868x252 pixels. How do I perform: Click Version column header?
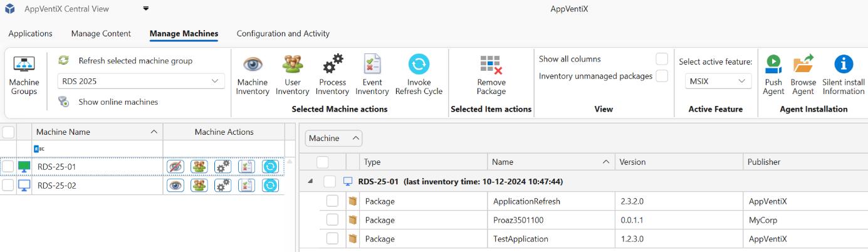tap(678, 162)
